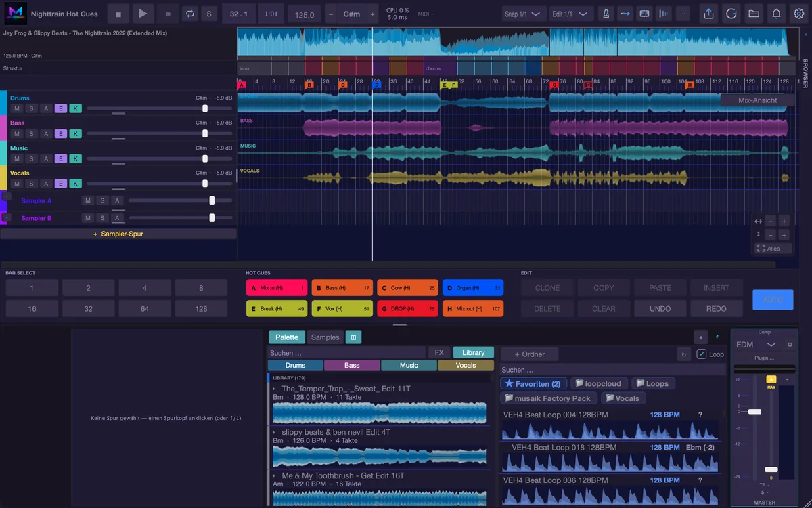Open the three-dots more options icon

click(x=683, y=14)
